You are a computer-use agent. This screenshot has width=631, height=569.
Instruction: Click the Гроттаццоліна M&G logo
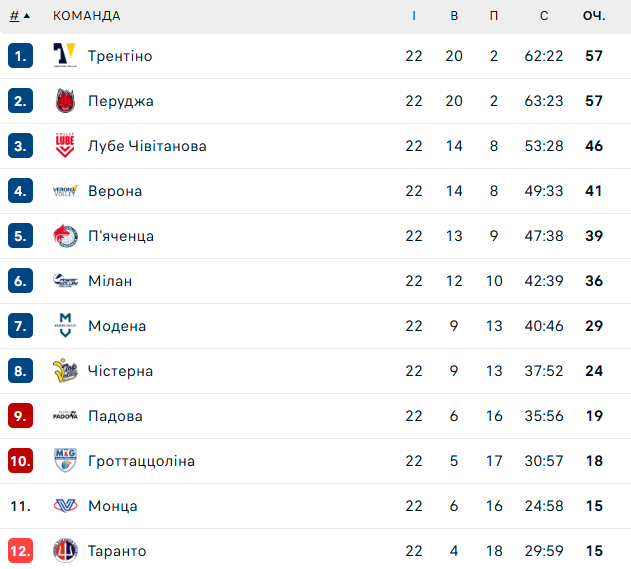point(65,461)
